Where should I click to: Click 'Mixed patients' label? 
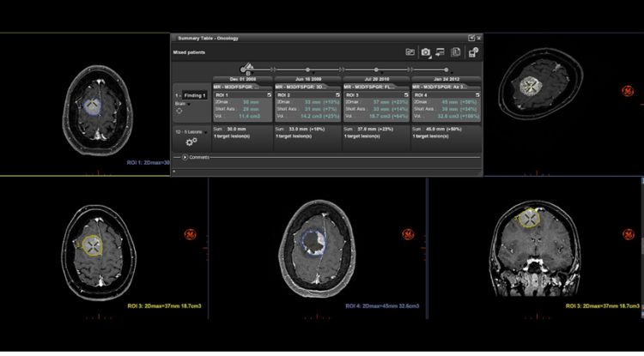pyautogui.click(x=189, y=52)
